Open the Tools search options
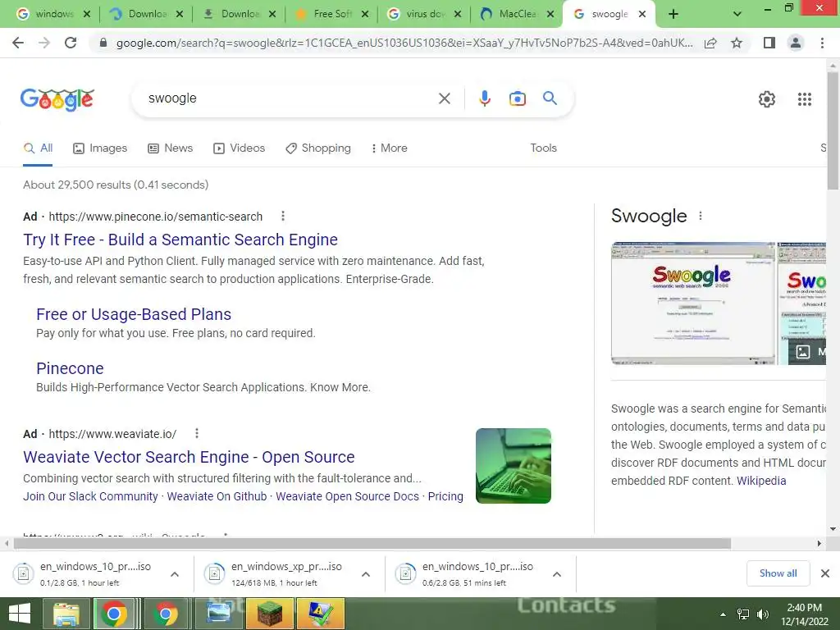Image resolution: width=840 pixels, height=630 pixels. pos(543,148)
